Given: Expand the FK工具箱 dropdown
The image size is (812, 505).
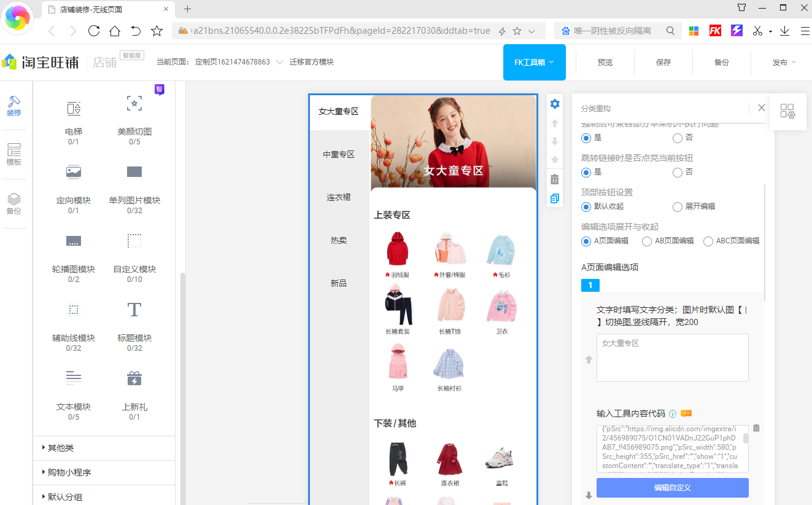Looking at the screenshot, I should click(x=534, y=62).
